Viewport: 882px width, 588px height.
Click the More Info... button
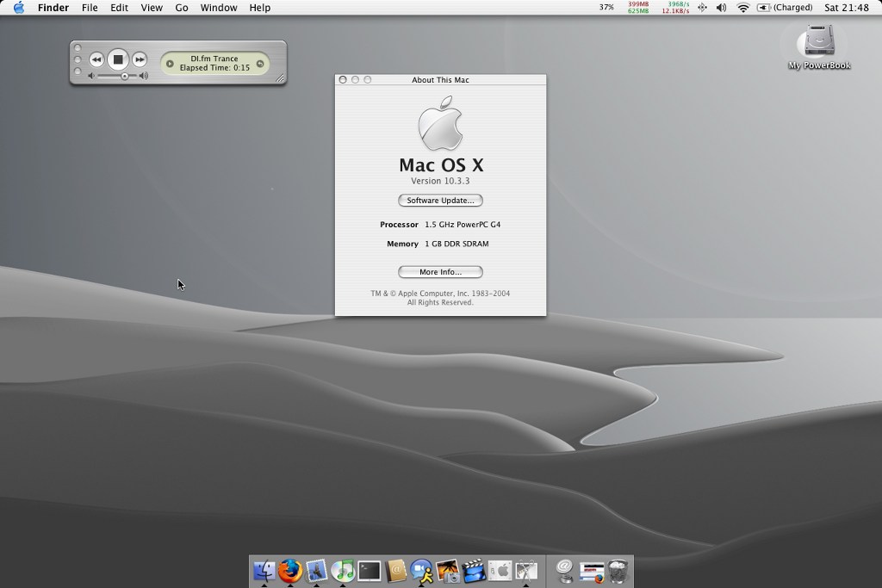pos(440,272)
